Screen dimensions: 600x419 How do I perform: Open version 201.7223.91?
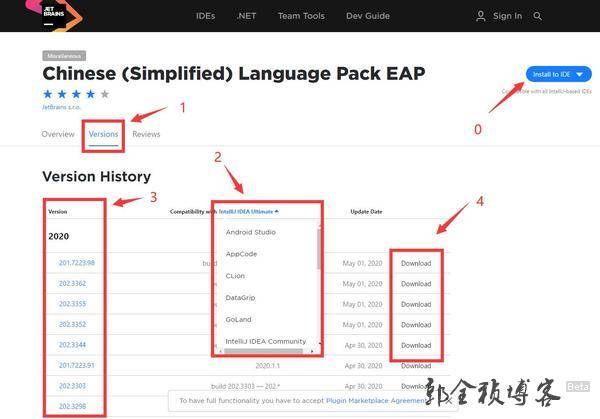[77, 365]
